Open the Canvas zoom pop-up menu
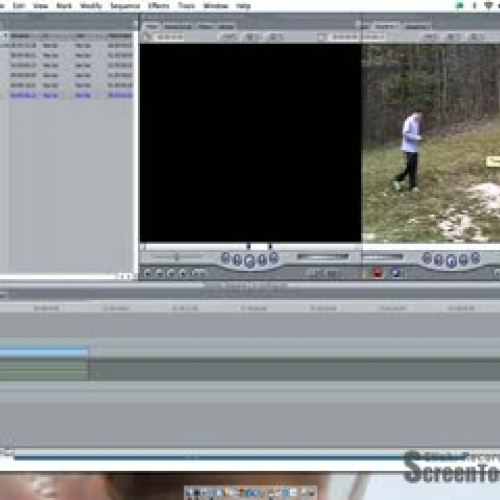Image resolution: width=500 pixels, height=500 pixels. click(430, 37)
